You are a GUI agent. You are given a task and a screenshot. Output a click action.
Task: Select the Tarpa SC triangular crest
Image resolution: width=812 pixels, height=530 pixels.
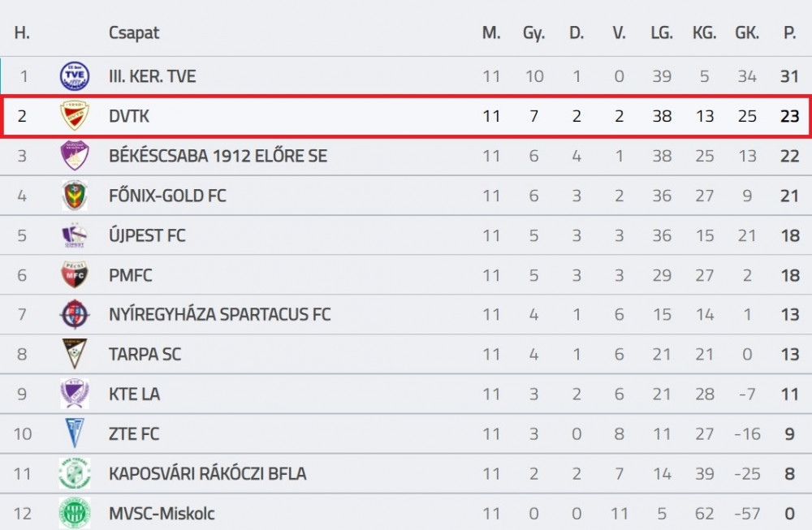75,354
